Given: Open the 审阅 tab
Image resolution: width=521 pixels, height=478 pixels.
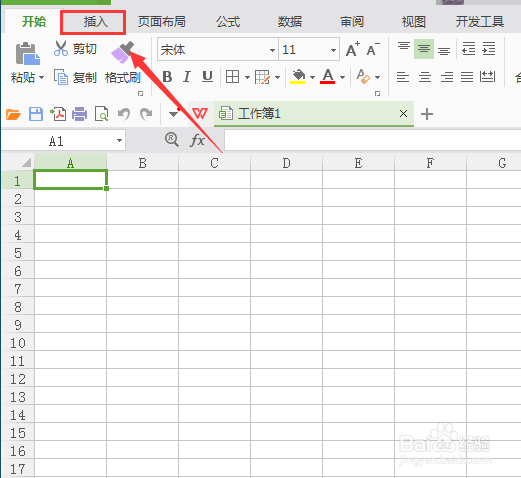Looking at the screenshot, I should 352,22.
